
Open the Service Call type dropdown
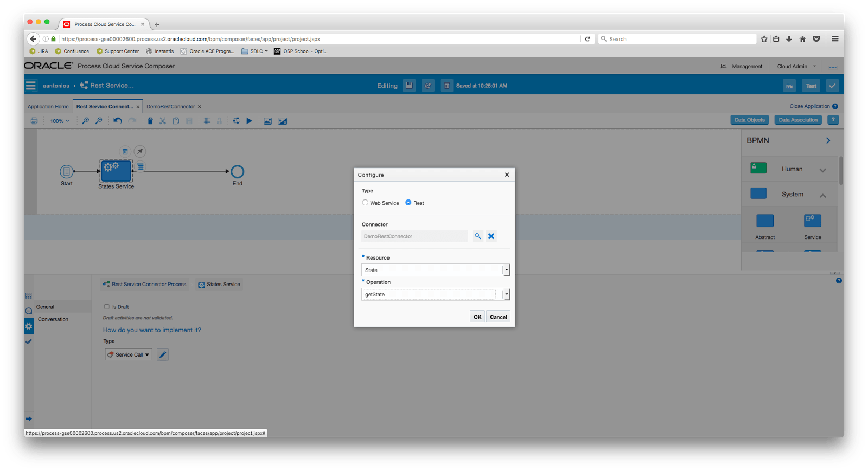[x=128, y=354]
